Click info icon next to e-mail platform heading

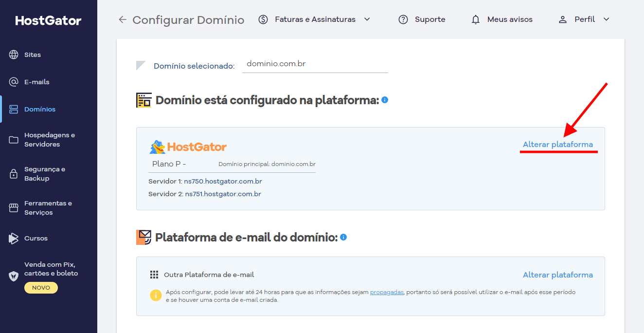point(343,237)
